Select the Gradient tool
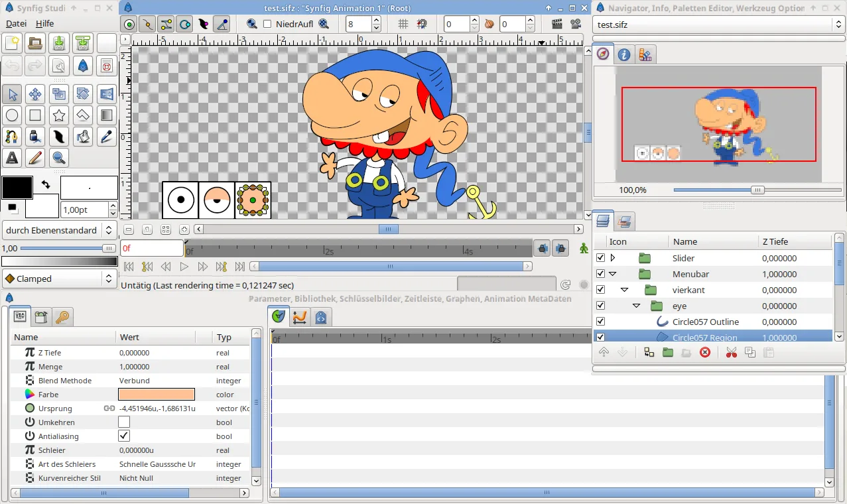Screen dimensions: 847x504 (106, 115)
